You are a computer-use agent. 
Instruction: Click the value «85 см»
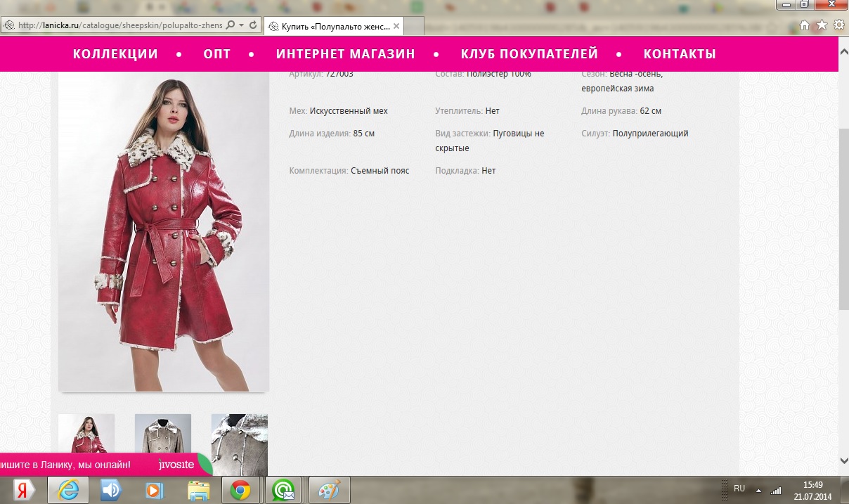[x=364, y=134]
